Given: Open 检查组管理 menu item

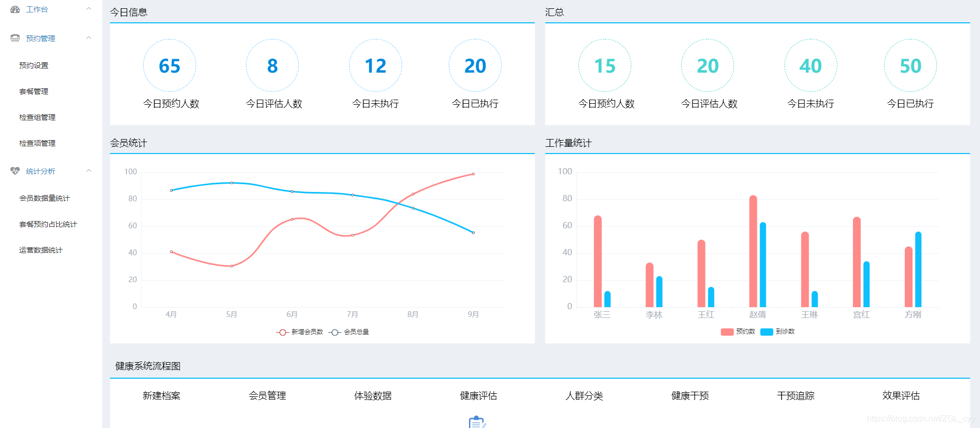Looking at the screenshot, I should (x=37, y=117).
